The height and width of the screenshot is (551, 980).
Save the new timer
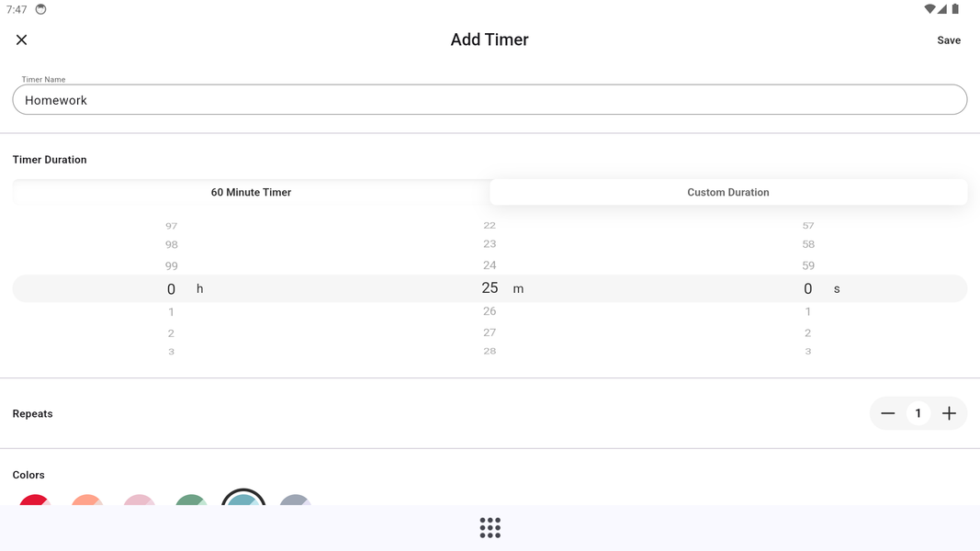point(948,40)
